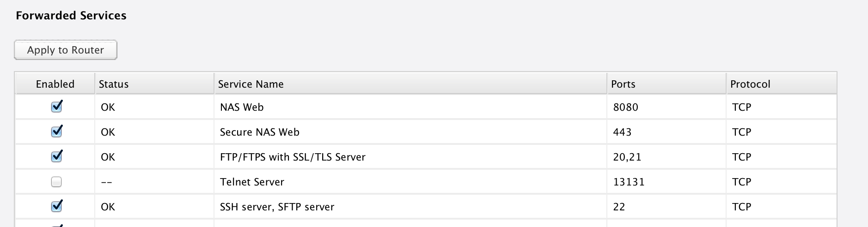Click the Ports column header

666,84
